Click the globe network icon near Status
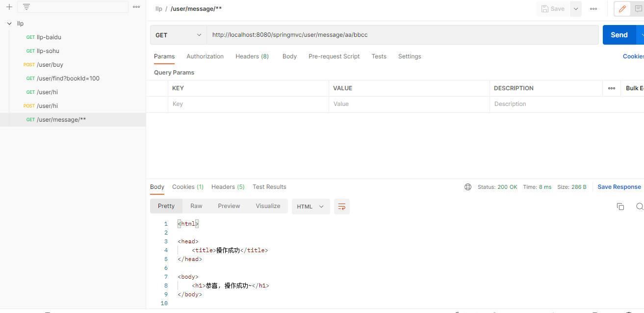 click(x=468, y=187)
